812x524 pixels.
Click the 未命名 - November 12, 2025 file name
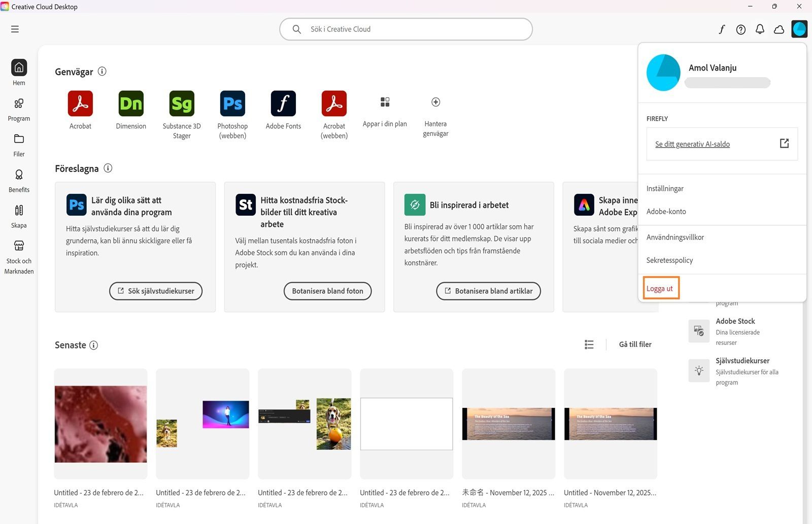coord(508,493)
